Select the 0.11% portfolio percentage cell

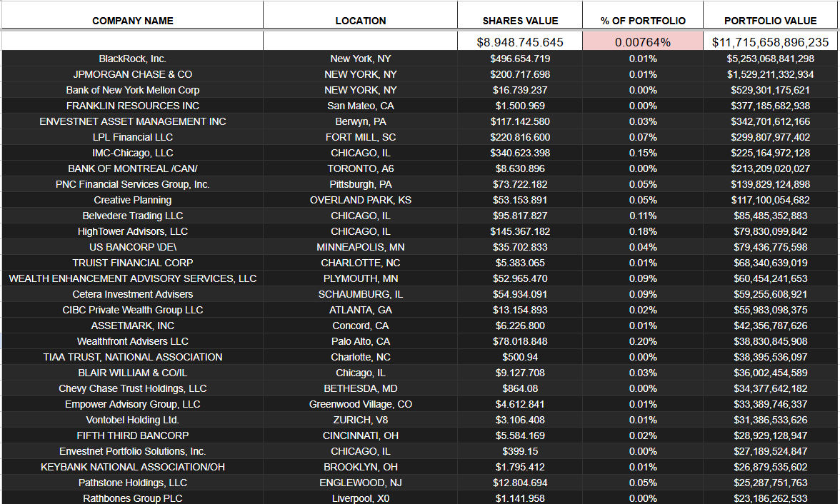pyautogui.click(x=643, y=216)
